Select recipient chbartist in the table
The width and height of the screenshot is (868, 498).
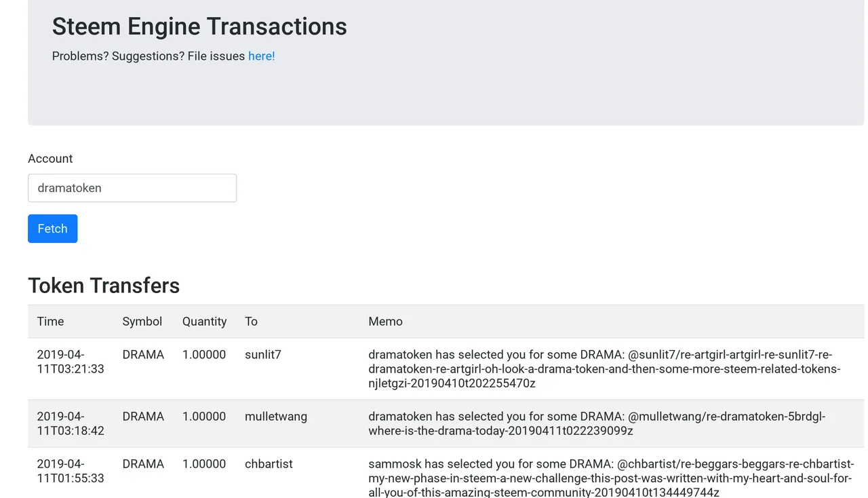[x=269, y=464]
